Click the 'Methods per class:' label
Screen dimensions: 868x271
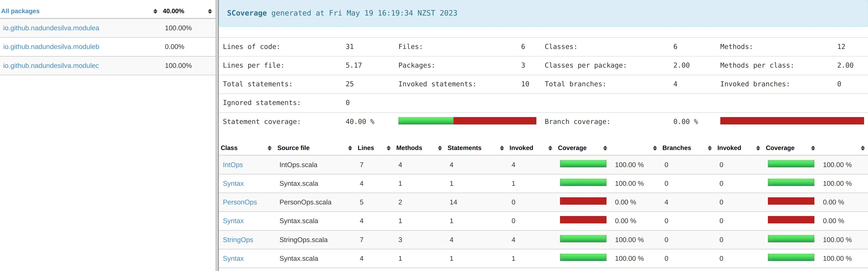point(757,65)
